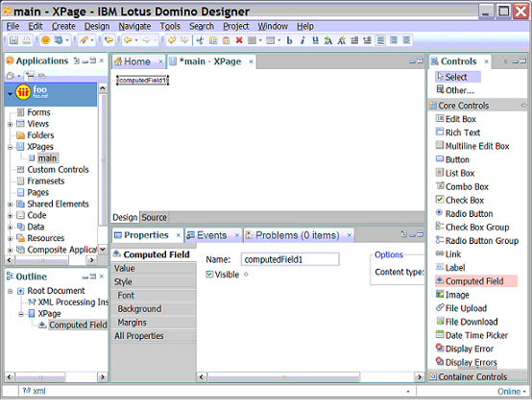Click the Copy toolbar icon

pyautogui.click(x=213, y=40)
